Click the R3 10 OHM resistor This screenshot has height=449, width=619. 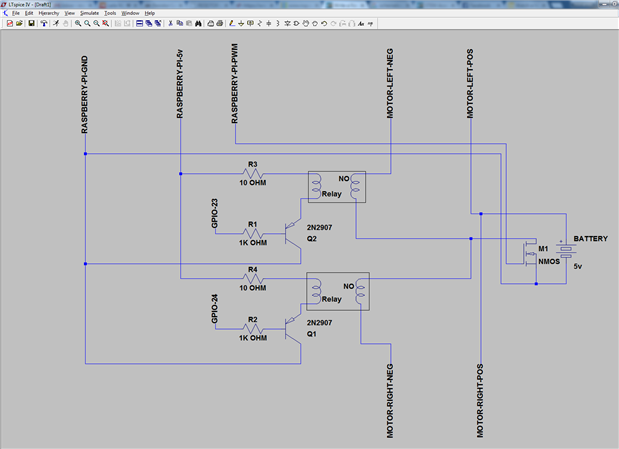click(x=252, y=174)
